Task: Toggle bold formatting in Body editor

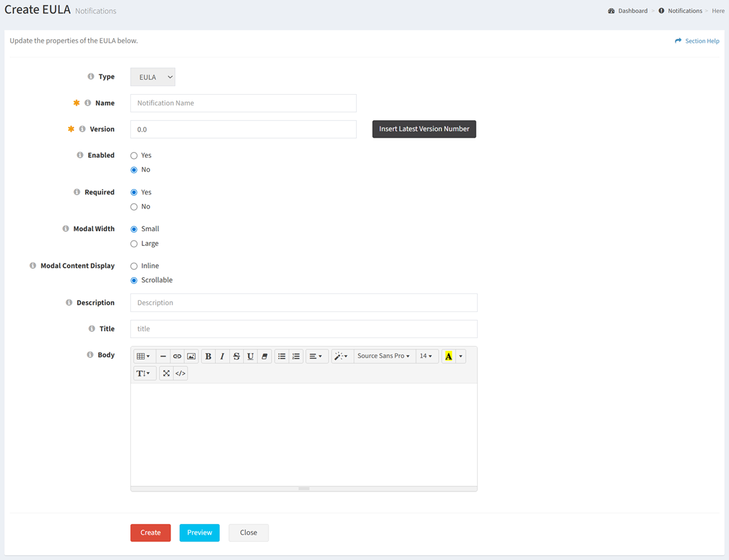Action: pos(208,356)
